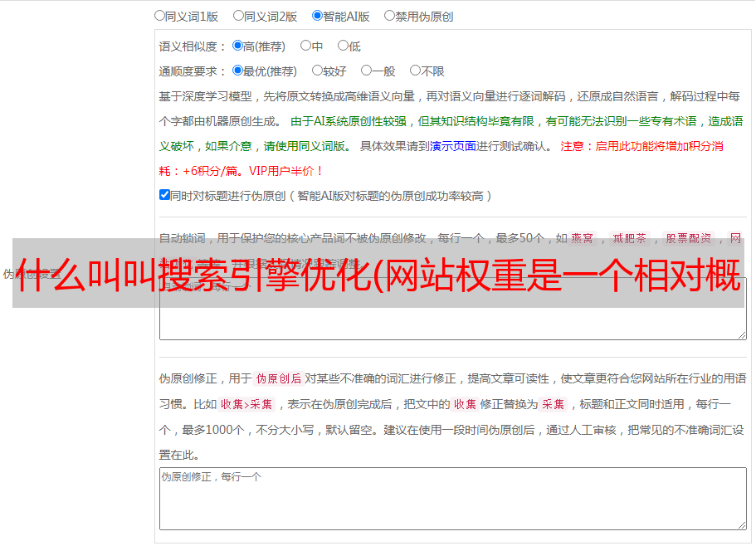The image size is (756, 546).
Task: Click the 股票配资 example keyword tag
Action: (688, 238)
